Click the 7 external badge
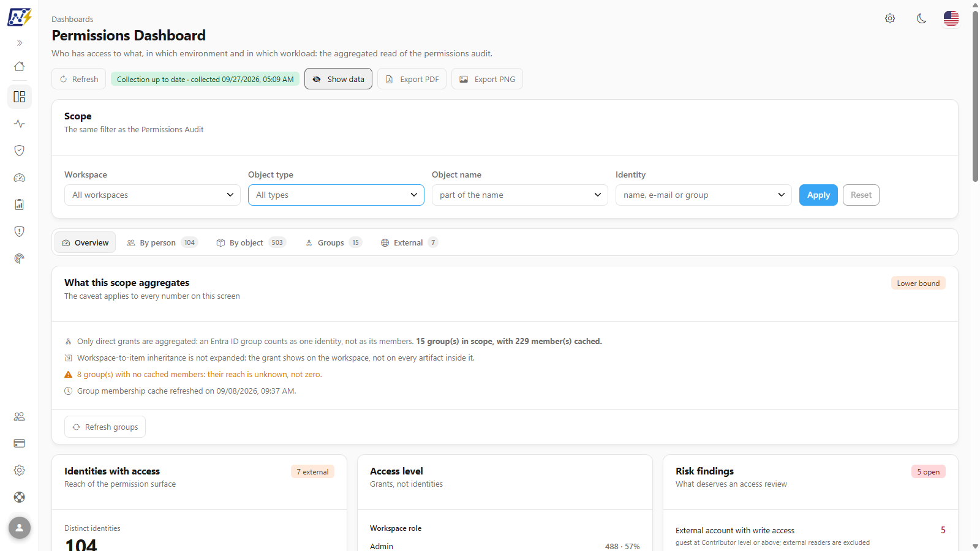The height and width of the screenshot is (551, 980). [x=312, y=471]
